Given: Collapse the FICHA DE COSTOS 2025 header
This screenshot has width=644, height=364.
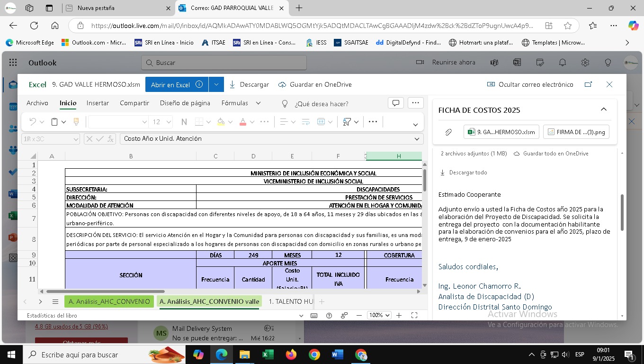Looking at the screenshot, I should 604,109.
